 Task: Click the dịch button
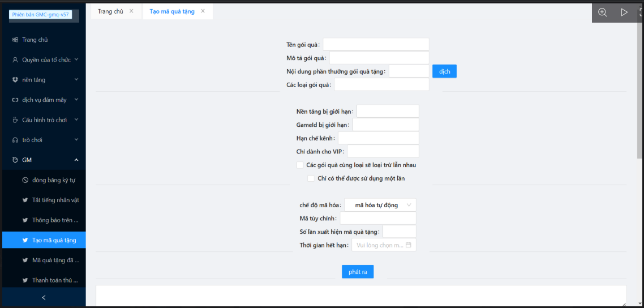click(x=444, y=71)
